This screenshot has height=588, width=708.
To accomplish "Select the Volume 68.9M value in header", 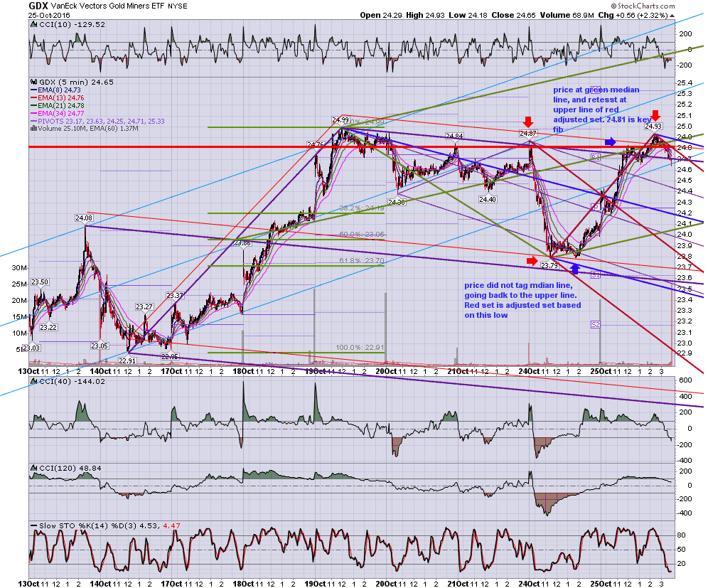I will click(x=567, y=16).
